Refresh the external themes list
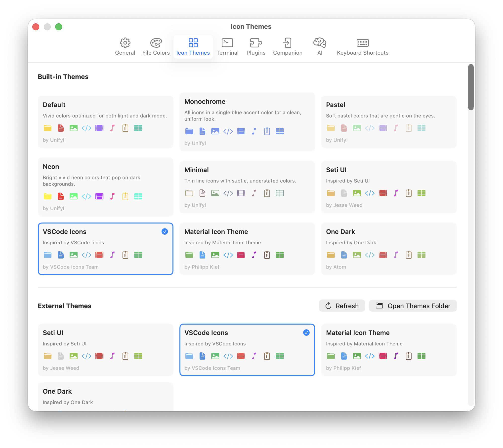Image resolution: width=503 pixels, height=448 pixels. (342, 306)
